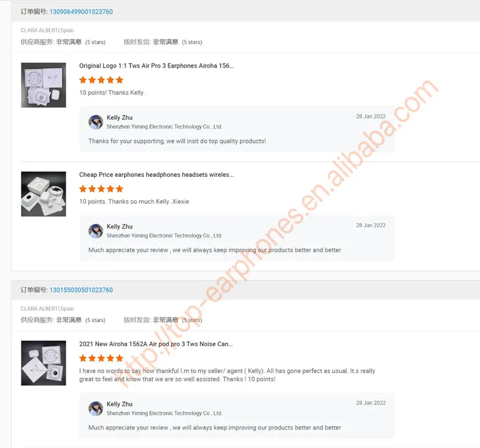Click Kelly Zhu avatar in first reply
The height and width of the screenshot is (448, 480).
96,122
